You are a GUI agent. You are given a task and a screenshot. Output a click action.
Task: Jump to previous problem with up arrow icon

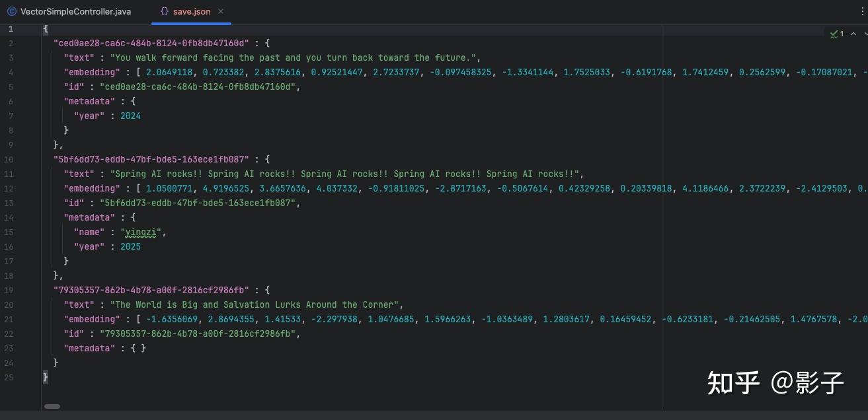point(852,34)
